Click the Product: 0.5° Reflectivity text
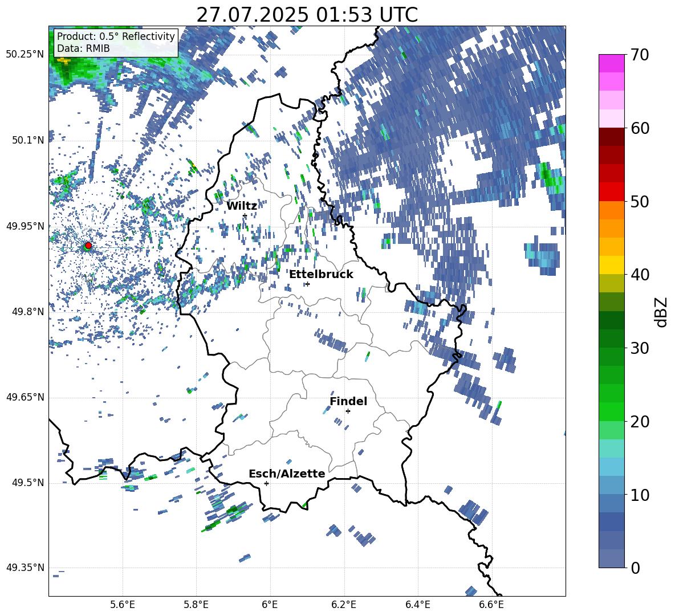The width and height of the screenshot is (675, 616). click(116, 36)
